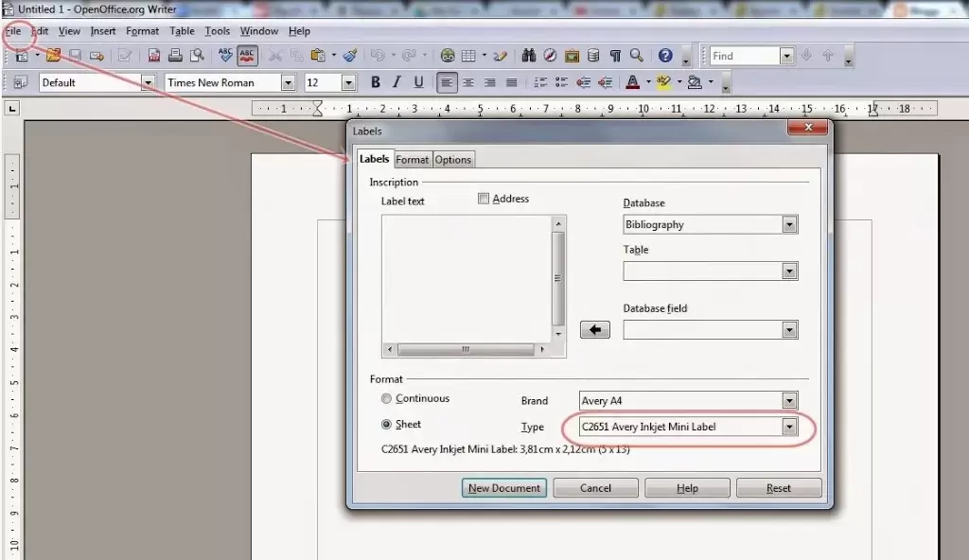This screenshot has width=969, height=560.
Task: Open the Gallery icon
Action: [572, 56]
